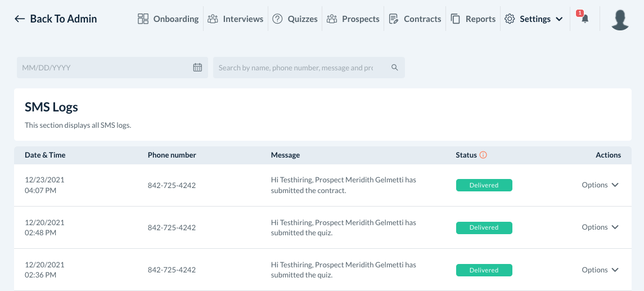Expand Options for 02:48 PM log
This screenshot has width=644, height=291.
pos(600,227)
